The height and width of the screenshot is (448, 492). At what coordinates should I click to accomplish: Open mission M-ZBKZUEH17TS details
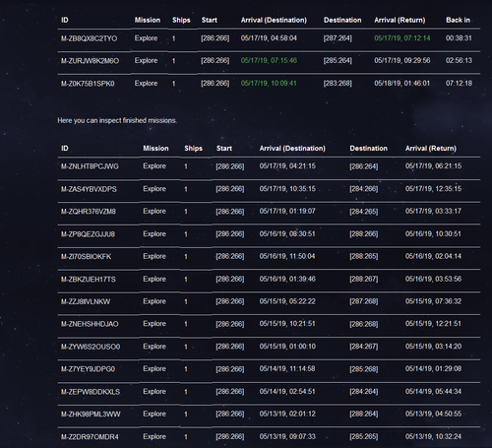pyautogui.click(x=89, y=280)
